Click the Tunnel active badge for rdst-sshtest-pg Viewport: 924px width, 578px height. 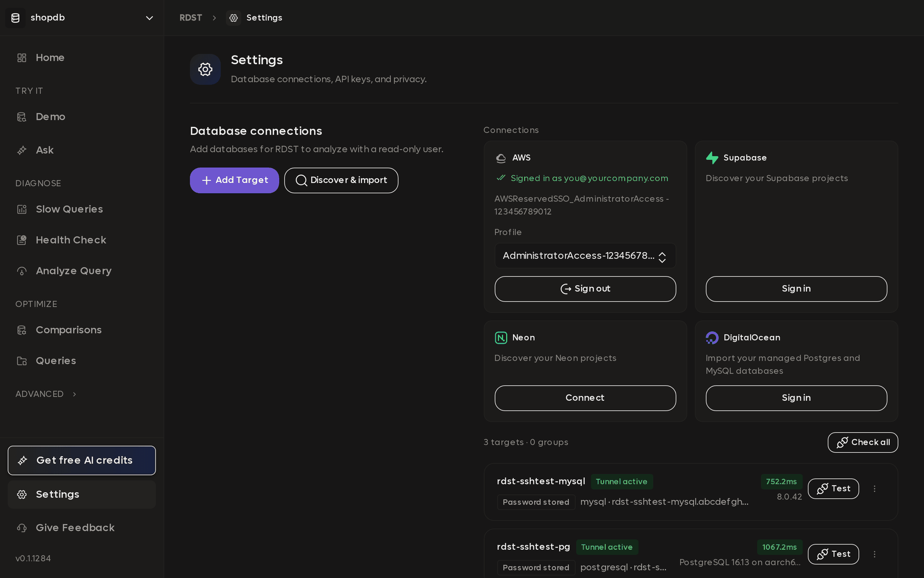[607, 547]
